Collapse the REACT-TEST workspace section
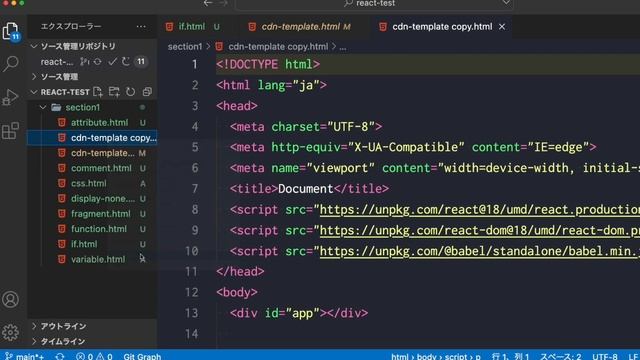The image size is (640, 360). pos(34,92)
